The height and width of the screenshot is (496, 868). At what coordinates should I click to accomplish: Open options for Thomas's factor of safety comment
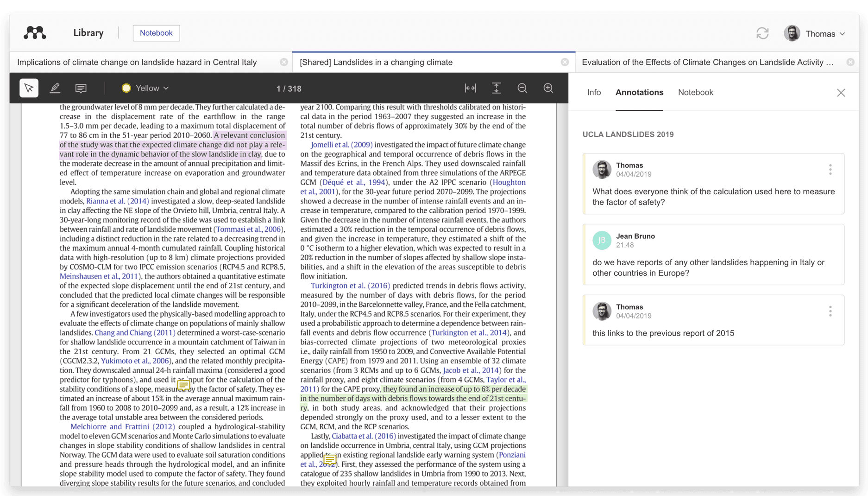(830, 170)
